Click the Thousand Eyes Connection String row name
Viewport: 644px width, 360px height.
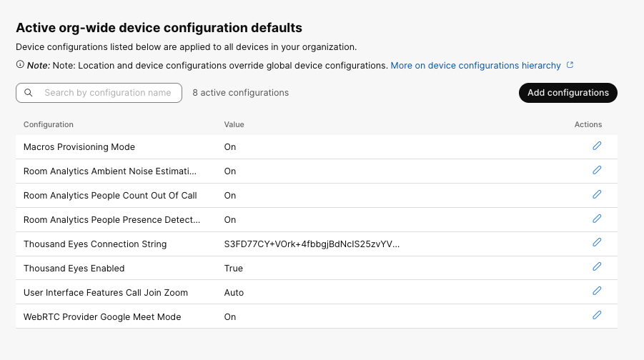pos(95,244)
